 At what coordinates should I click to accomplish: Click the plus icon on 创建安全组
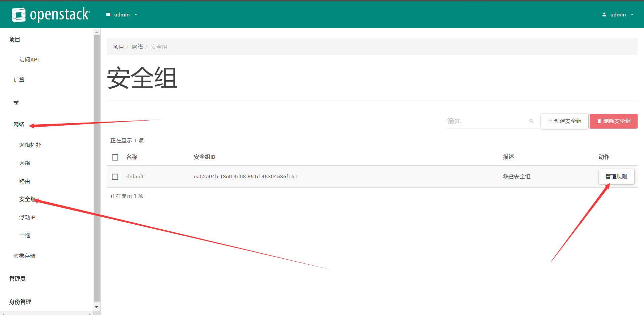coord(550,121)
